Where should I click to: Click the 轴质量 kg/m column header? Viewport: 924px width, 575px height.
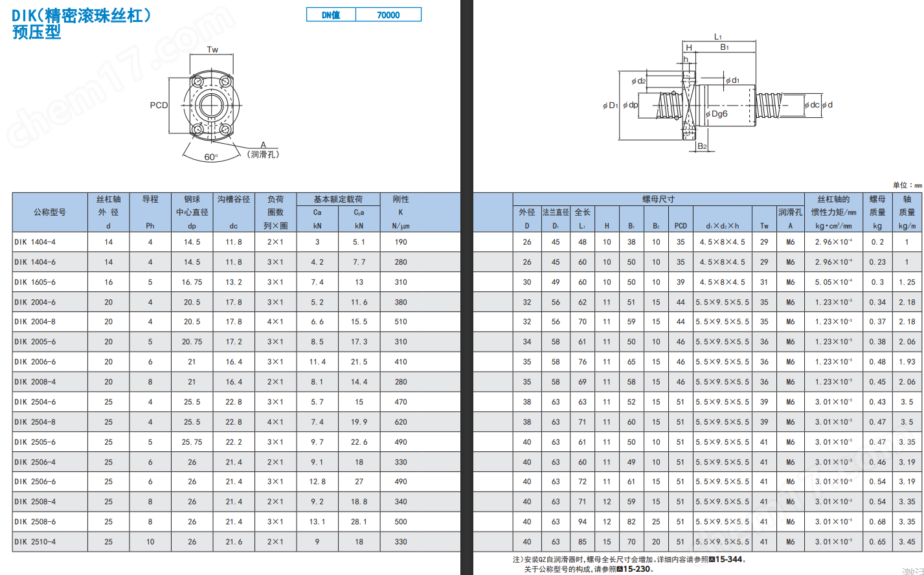(x=907, y=212)
